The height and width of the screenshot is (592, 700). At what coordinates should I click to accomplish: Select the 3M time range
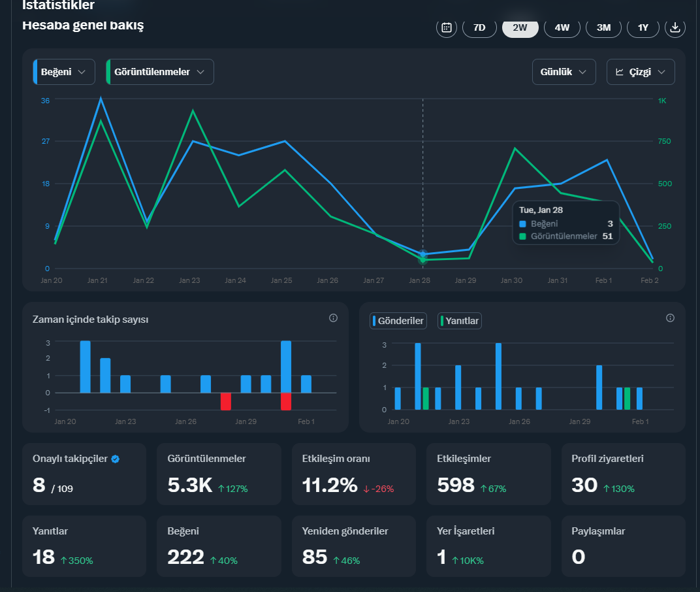(x=603, y=27)
